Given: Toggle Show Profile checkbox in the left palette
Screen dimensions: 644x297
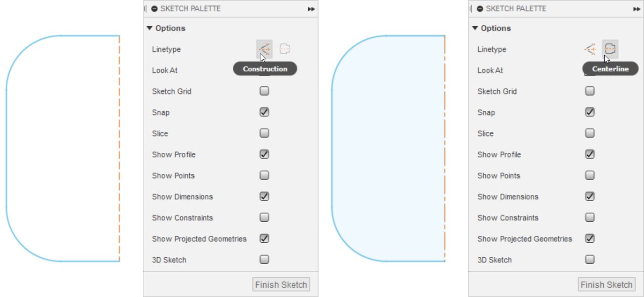Looking at the screenshot, I should click(264, 154).
